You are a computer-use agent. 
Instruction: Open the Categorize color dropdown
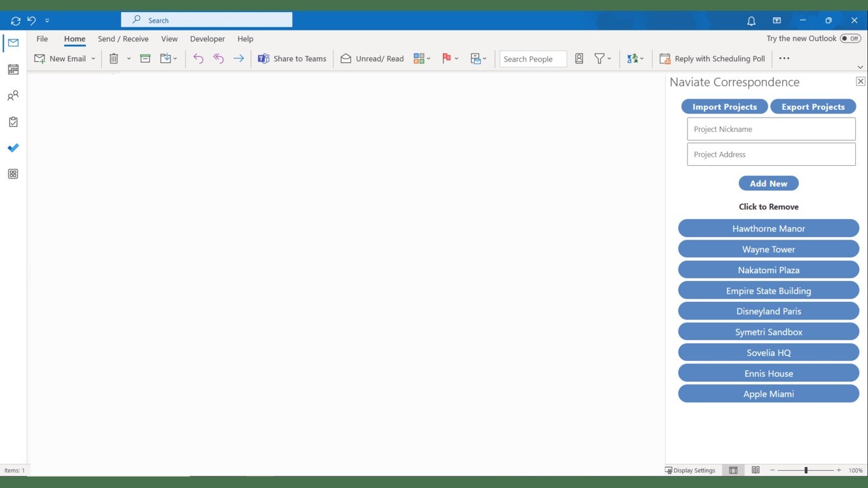(422, 58)
